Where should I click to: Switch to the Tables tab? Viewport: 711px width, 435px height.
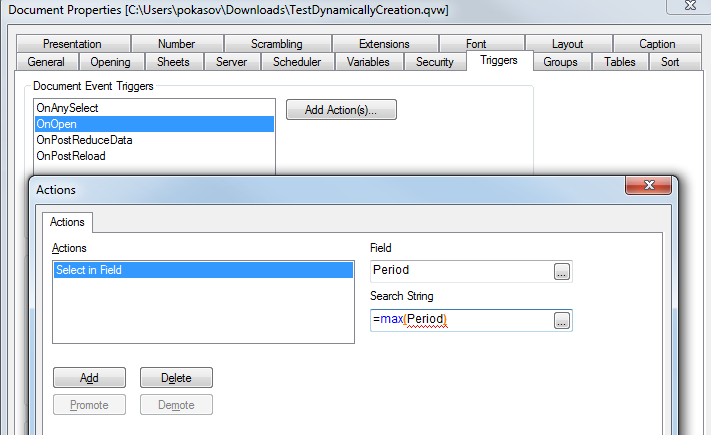(x=620, y=62)
